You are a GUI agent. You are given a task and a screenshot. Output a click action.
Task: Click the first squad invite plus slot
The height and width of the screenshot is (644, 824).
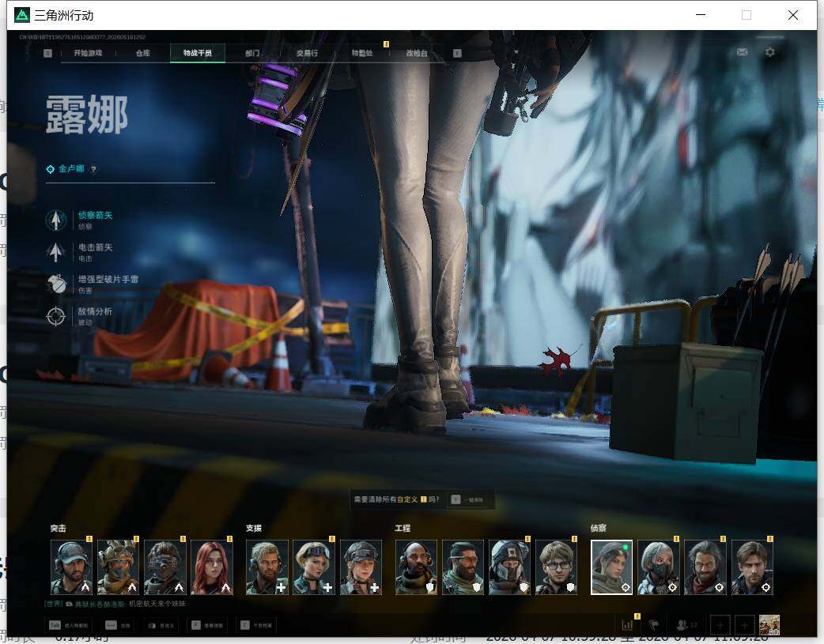click(x=720, y=625)
